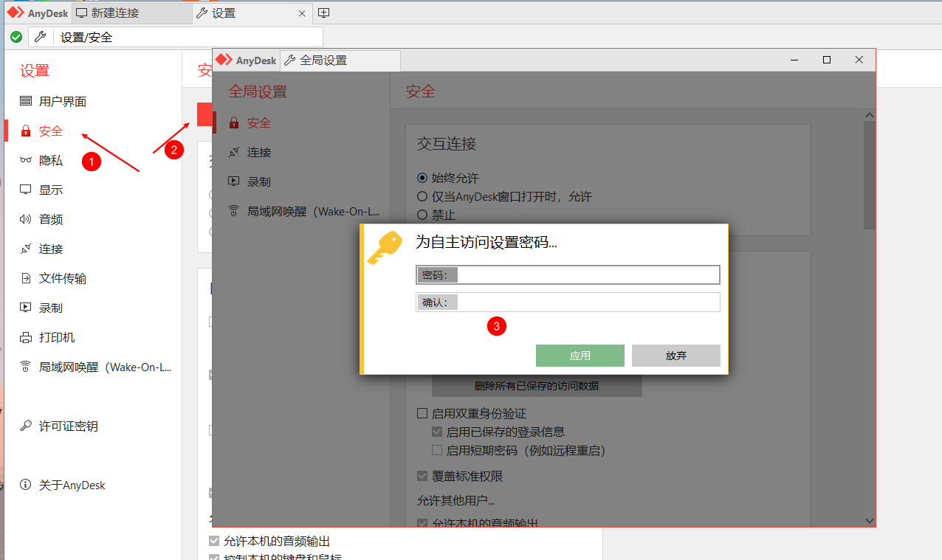Open the 关于AnyDesk info section
The image size is (942, 560).
coord(72,485)
